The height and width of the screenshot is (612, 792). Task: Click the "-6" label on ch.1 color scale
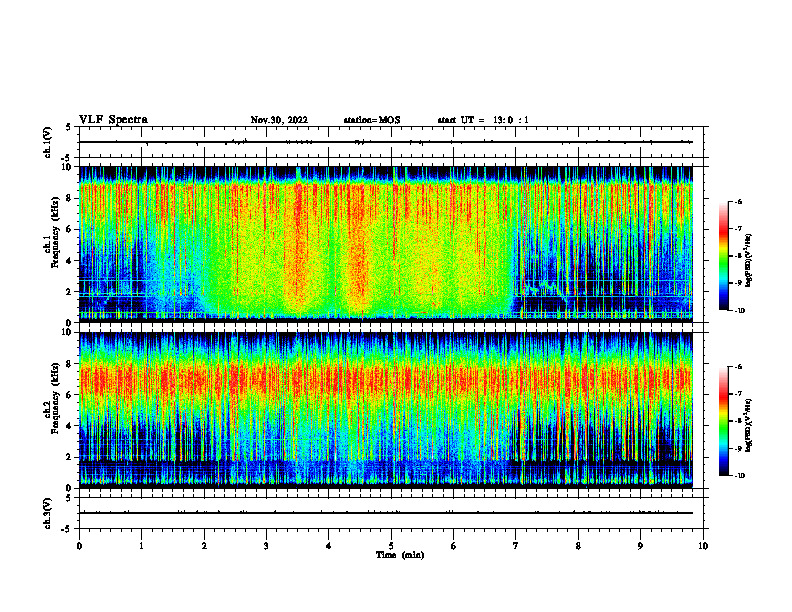[x=738, y=201]
